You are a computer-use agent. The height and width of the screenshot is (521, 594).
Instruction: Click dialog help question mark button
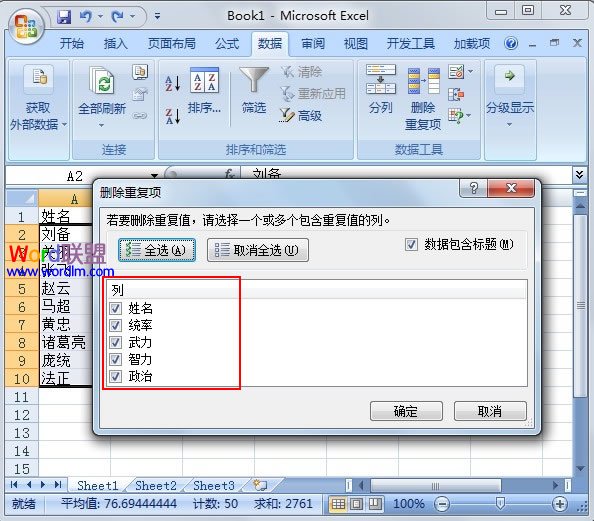(474, 188)
